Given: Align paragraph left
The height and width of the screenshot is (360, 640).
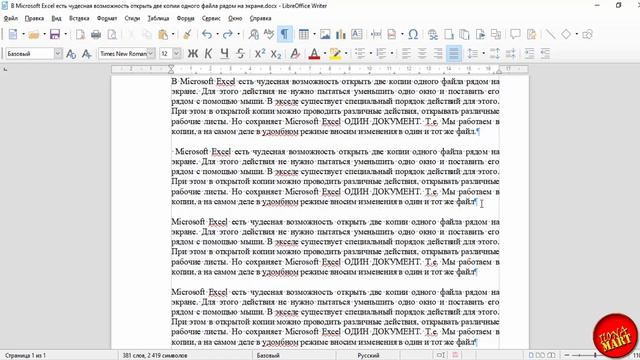Looking at the screenshot, I should coord(406,53).
